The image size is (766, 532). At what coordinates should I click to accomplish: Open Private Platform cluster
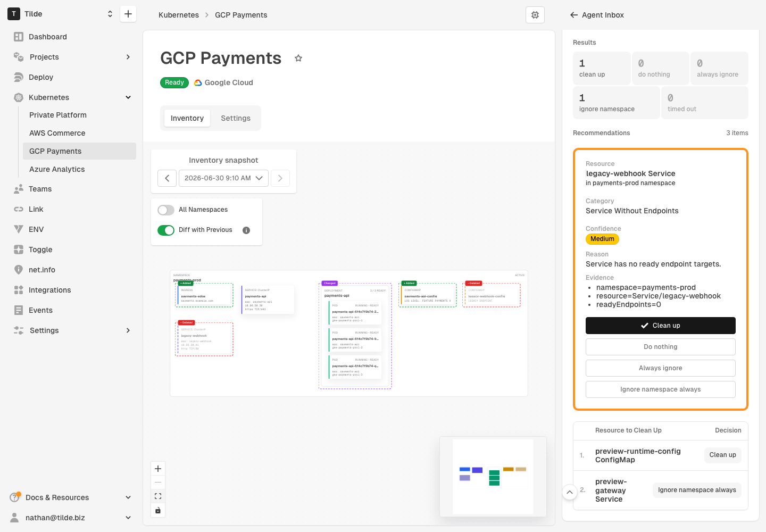[x=79, y=115]
